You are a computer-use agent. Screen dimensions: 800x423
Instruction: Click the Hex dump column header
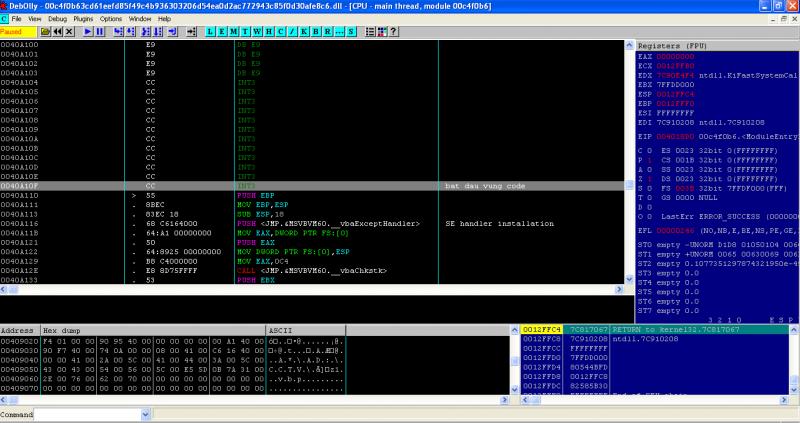(x=153, y=330)
